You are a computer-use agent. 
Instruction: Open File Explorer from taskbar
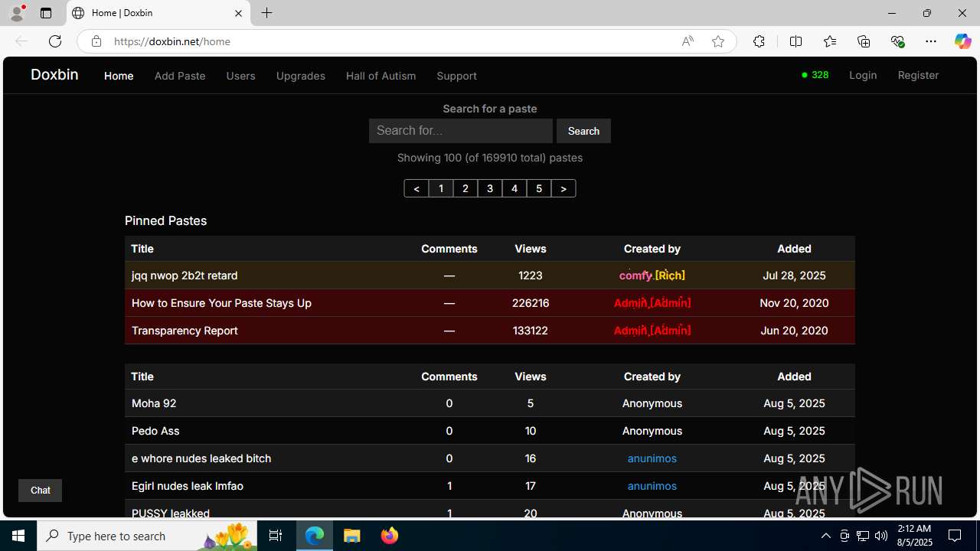point(352,536)
